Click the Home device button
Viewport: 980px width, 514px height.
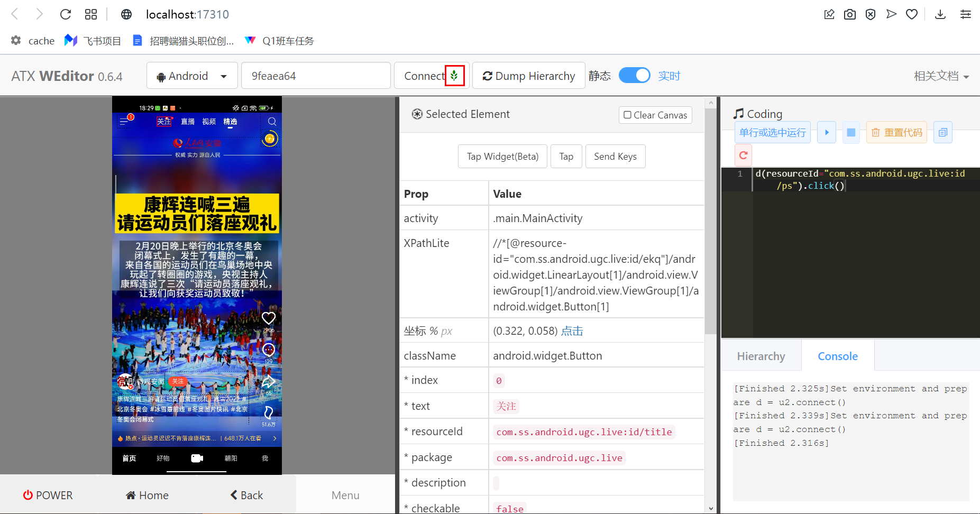[x=148, y=495]
